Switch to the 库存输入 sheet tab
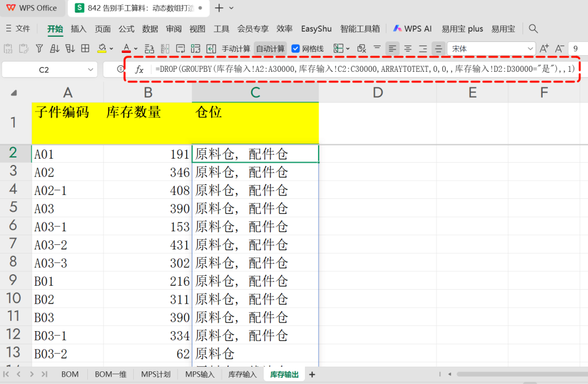Image resolution: width=588 pixels, height=384 pixels. click(x=243, y=374)
